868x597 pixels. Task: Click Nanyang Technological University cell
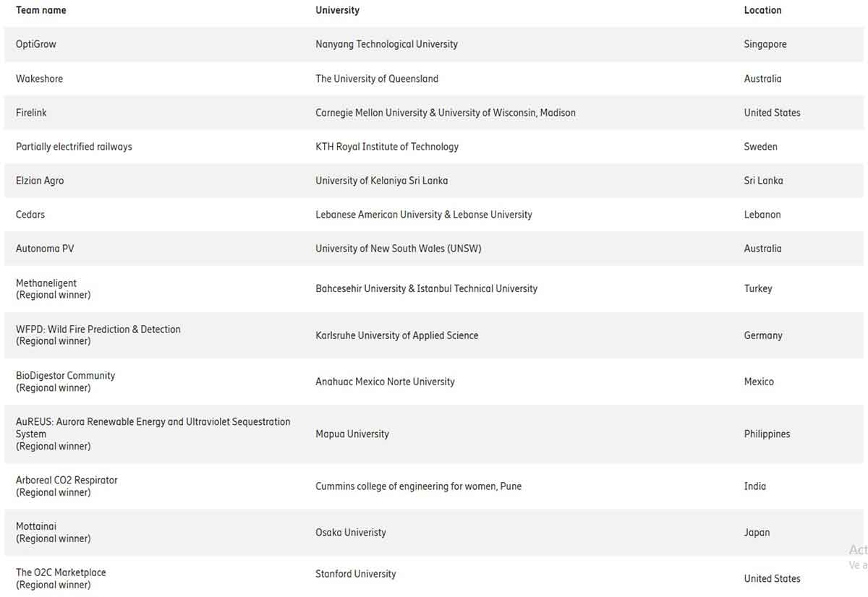(x=386, y=44)
